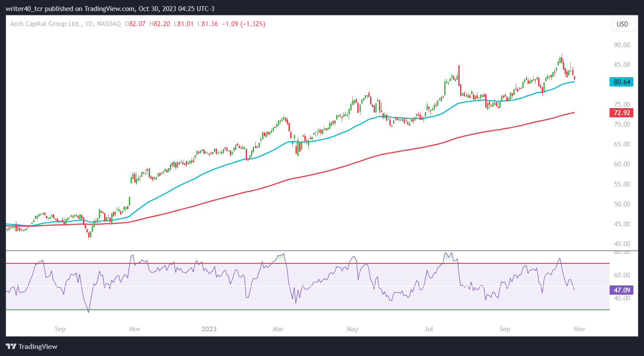644x356 pixels.
Task: Click the O82.07 open price value
Action: tap(136, 24)
